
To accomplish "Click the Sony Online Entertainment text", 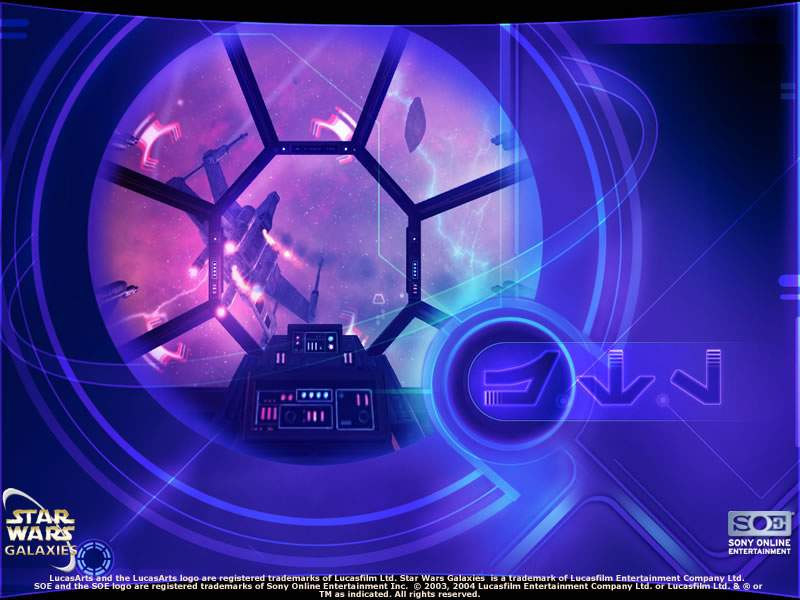I will pyautogui.click(x=759, y=547).
